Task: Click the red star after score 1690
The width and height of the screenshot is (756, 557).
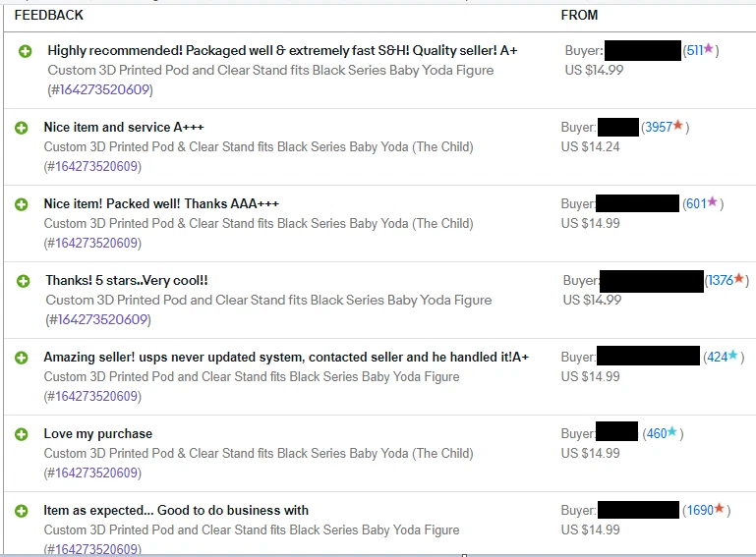Action: click(x=720, y=509)
